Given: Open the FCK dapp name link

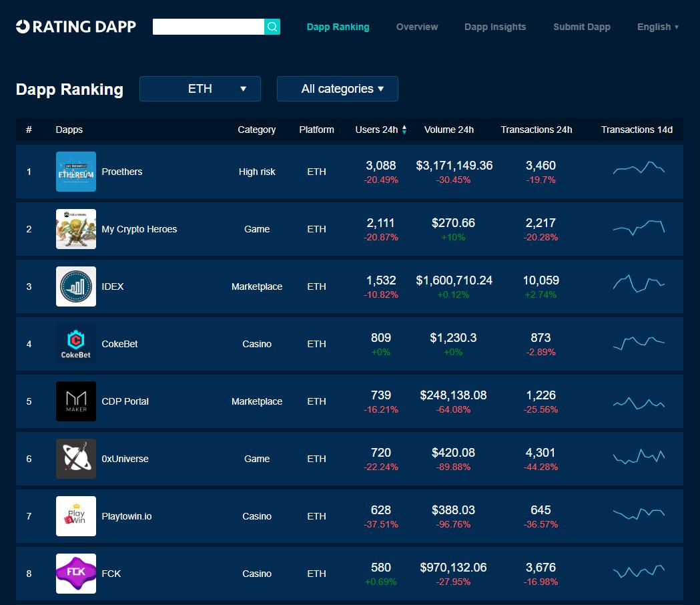Looking at the screenshot, I should pyautogui.click(x=111, y=574).
